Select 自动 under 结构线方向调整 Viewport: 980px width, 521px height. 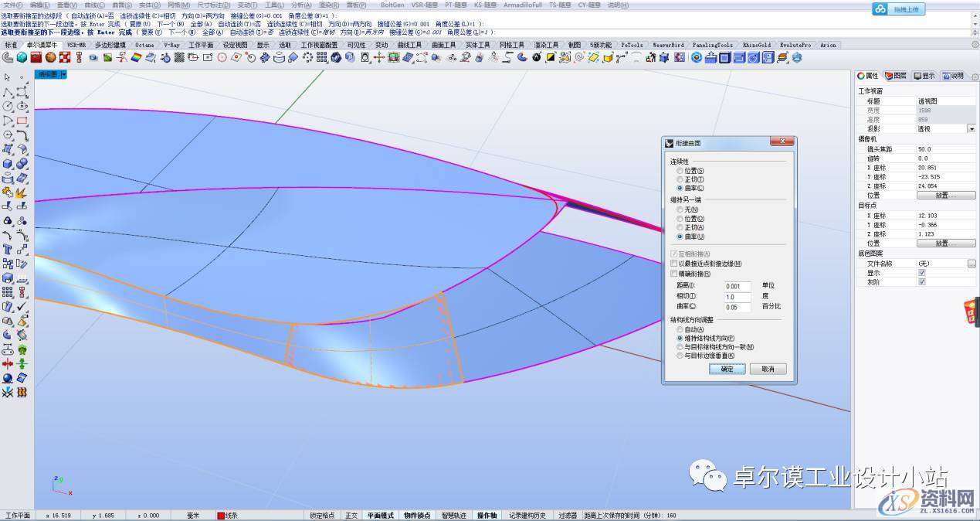pos(680,329)
